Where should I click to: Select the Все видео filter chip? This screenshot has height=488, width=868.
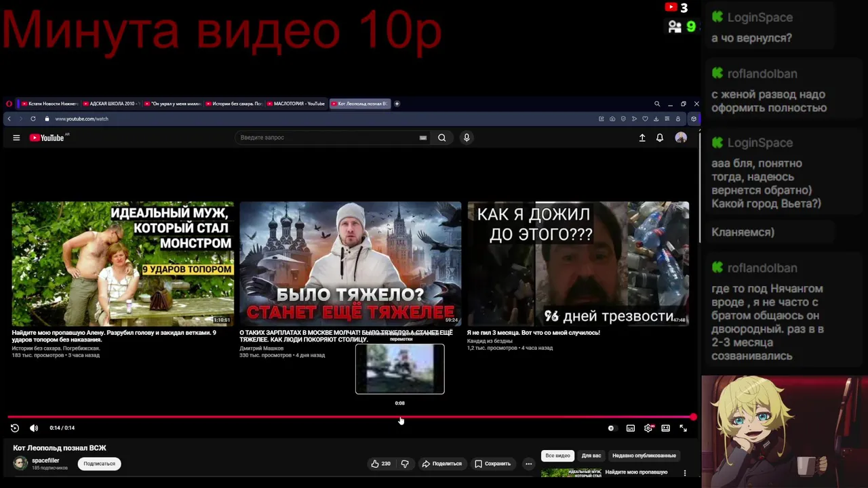[557, 455]
